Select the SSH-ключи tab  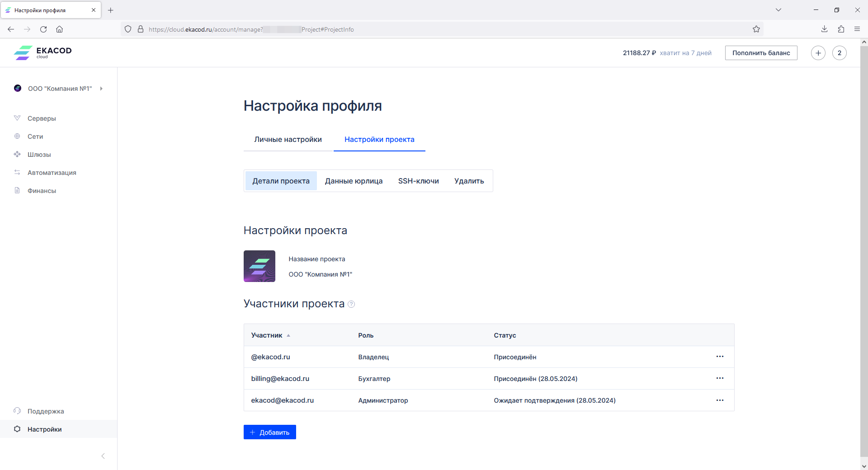click(x=418, y=181)
